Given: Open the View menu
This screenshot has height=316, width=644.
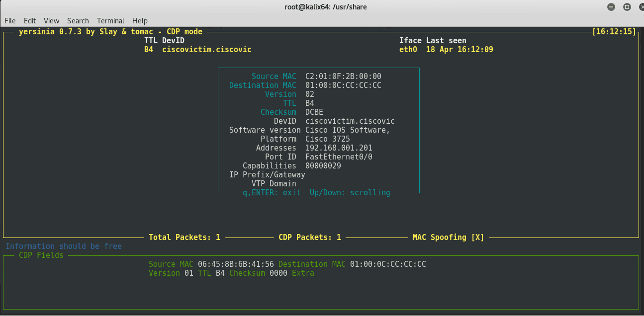Looking at the screenshot, I should click(51, 21).
